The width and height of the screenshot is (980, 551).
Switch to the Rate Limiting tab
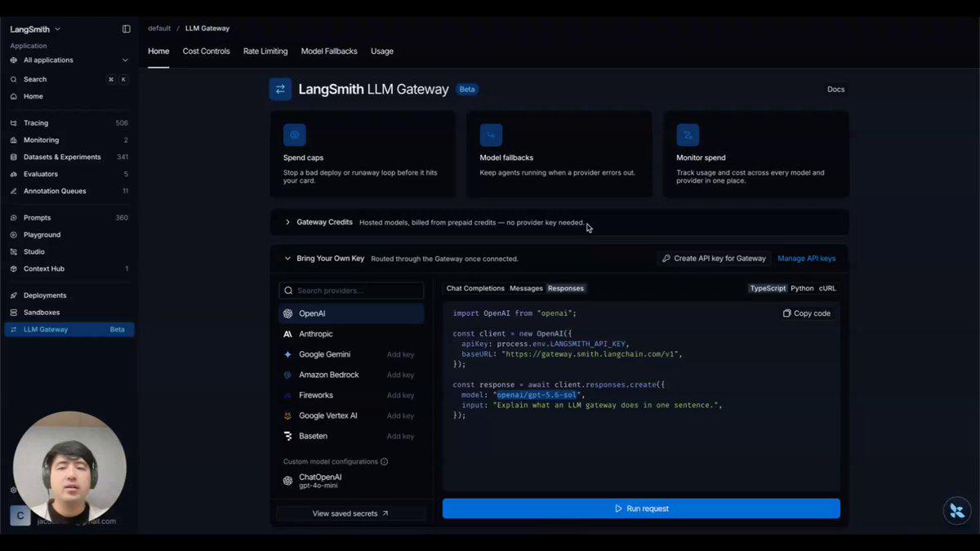[265, 51]
